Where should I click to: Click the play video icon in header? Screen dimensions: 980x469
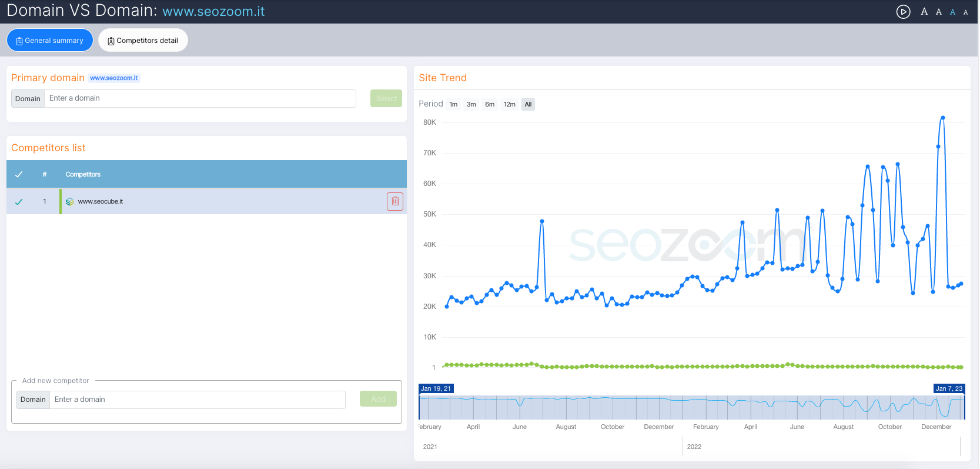click(x=903, y=12)
